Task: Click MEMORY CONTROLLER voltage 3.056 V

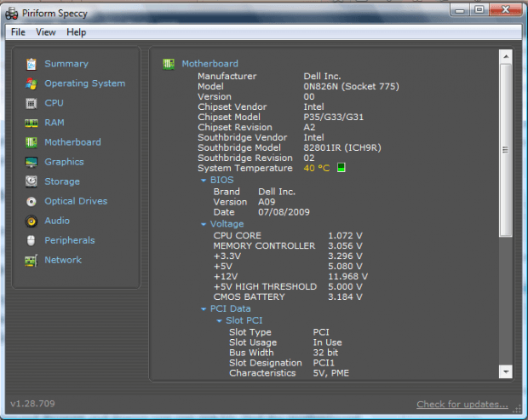Action: (x=345, y=246)
